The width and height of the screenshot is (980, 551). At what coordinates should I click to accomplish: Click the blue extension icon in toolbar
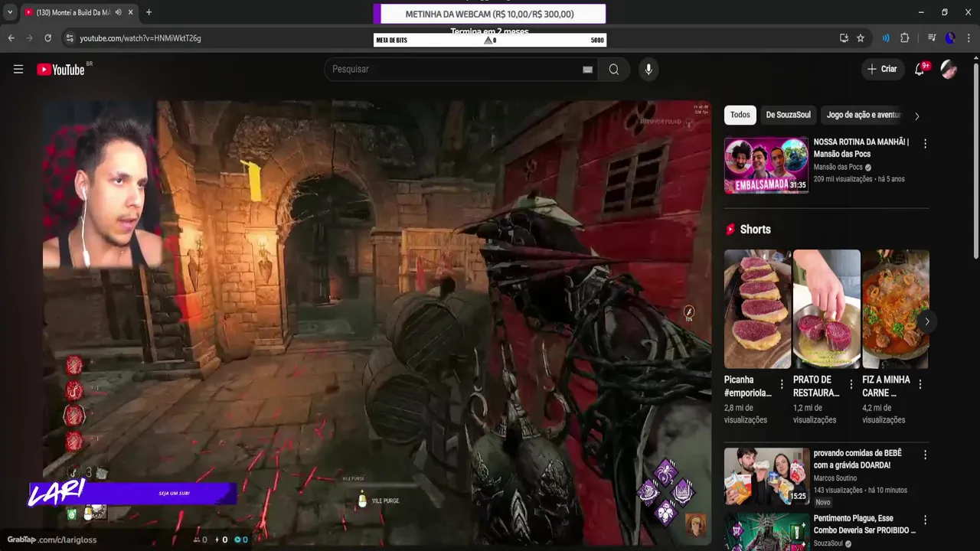[886, 38]
